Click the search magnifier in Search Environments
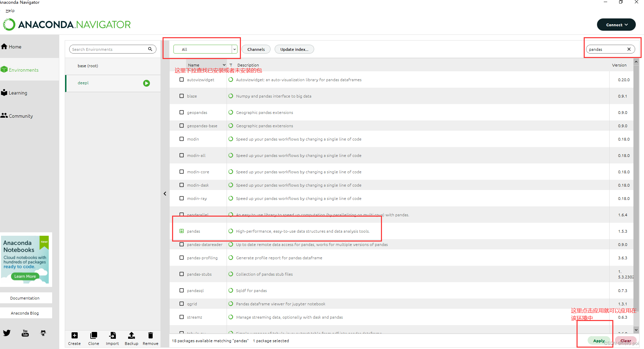The height and width of the screenshot is (349, 644). [x=150, y=49]
